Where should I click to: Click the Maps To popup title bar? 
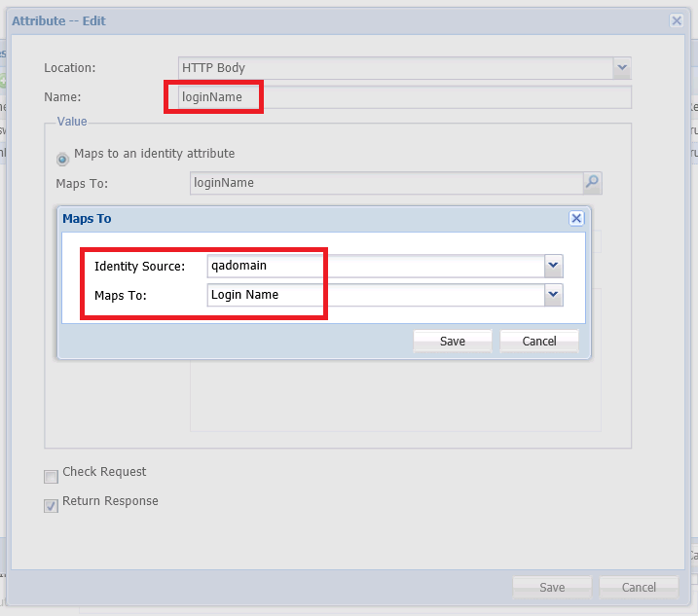point(292,219)
